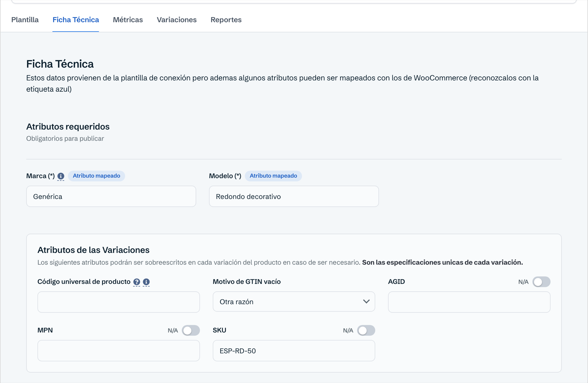The width and height of the screenshot is (588, 383).
Task: Go to the Variaciones tab
Action: [x=177, y=20]
